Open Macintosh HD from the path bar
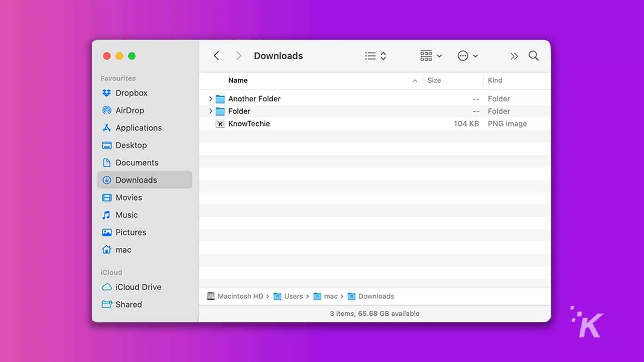Image resolution: width=644 pixels, height=362 pixels. (239, 296)
